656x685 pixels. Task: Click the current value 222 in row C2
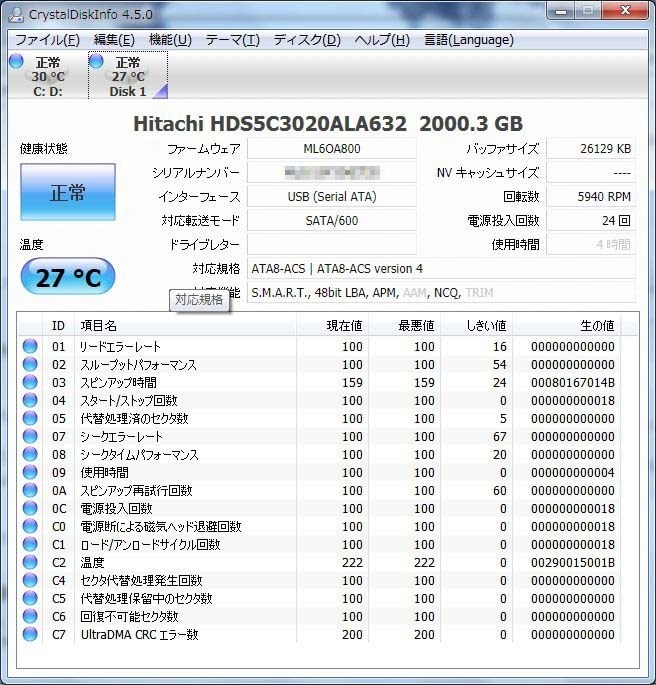click(352, 562)
